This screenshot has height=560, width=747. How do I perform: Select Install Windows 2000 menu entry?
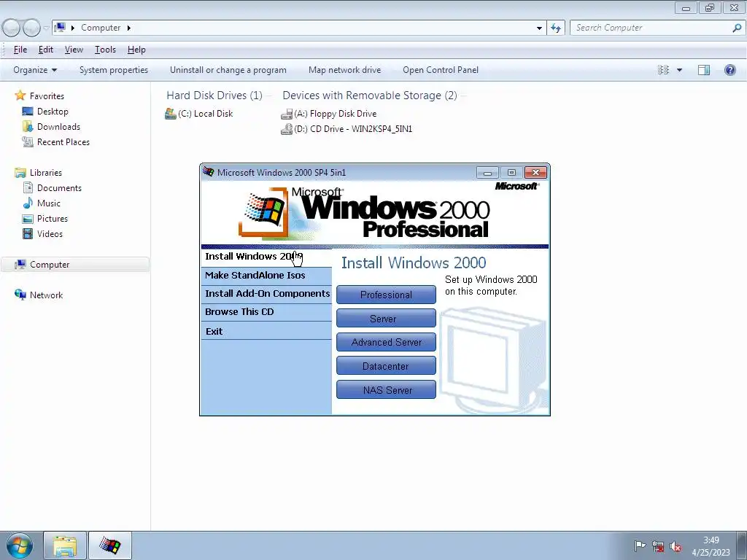coord(266,257)
